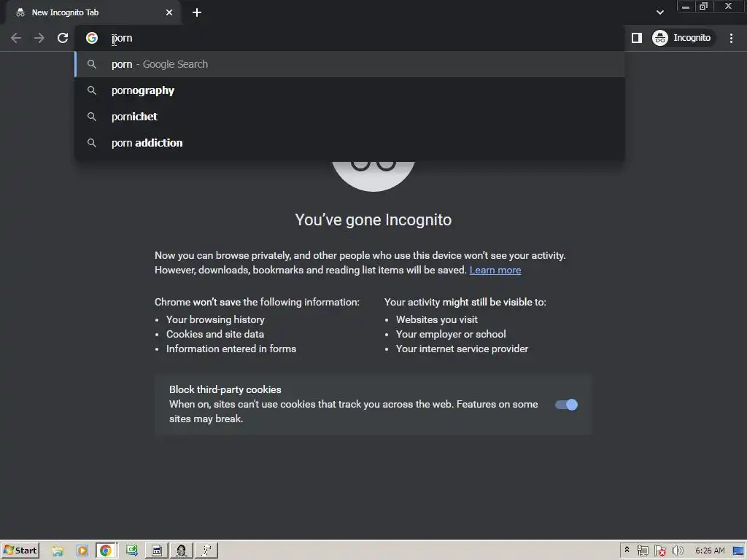747x560 pixels.
Task: Click the Incognito spy-face illustration
Action: (373, 175)
